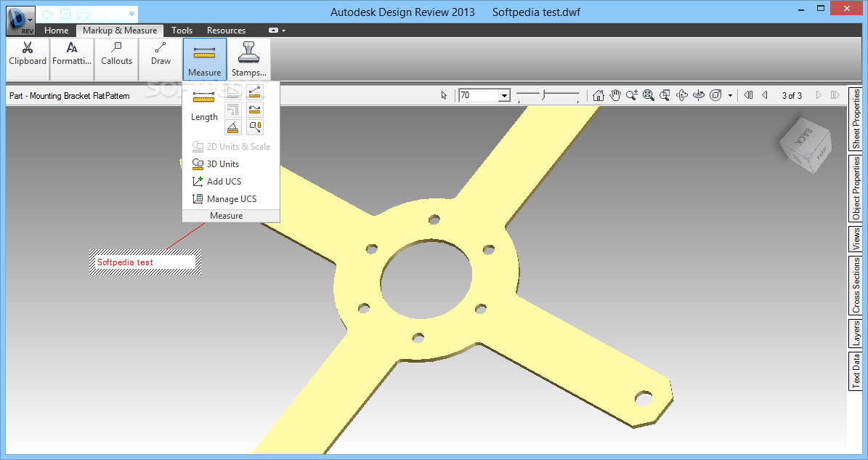Select the Length measure tool
Image resolution: width=868 pixels, height=460 pixels.
(x=203, y=105)
